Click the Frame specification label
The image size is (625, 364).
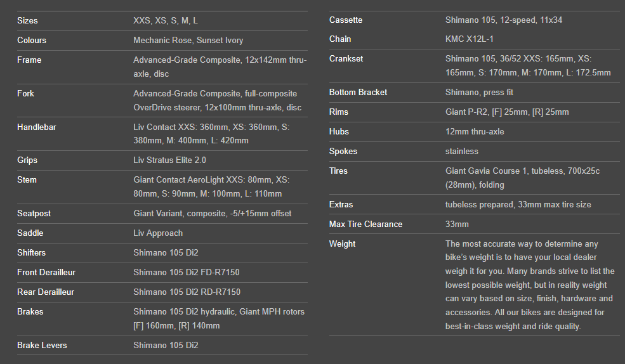point(29,60)
